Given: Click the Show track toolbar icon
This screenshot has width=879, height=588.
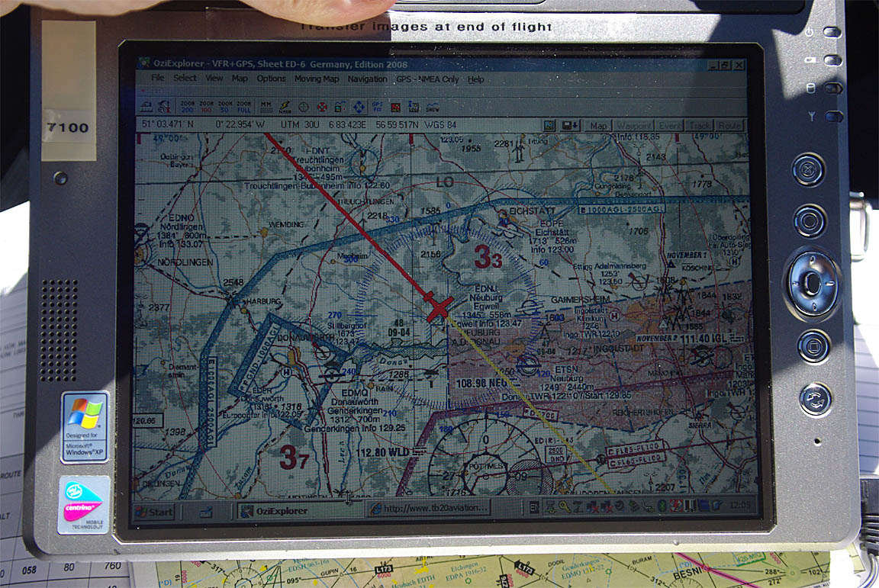Looking at the screenshot, I should pyautogui.click(x=433, y=107).
